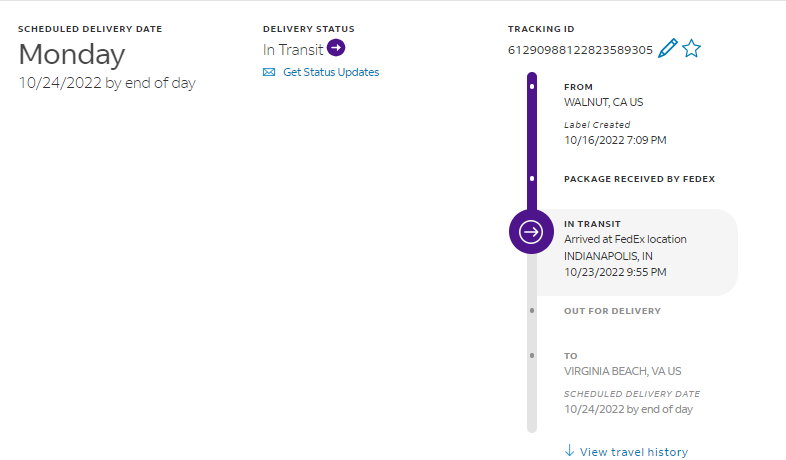Click the pencil edit icon beside tracking ID

pyautogui.click(x=668, y=49)
